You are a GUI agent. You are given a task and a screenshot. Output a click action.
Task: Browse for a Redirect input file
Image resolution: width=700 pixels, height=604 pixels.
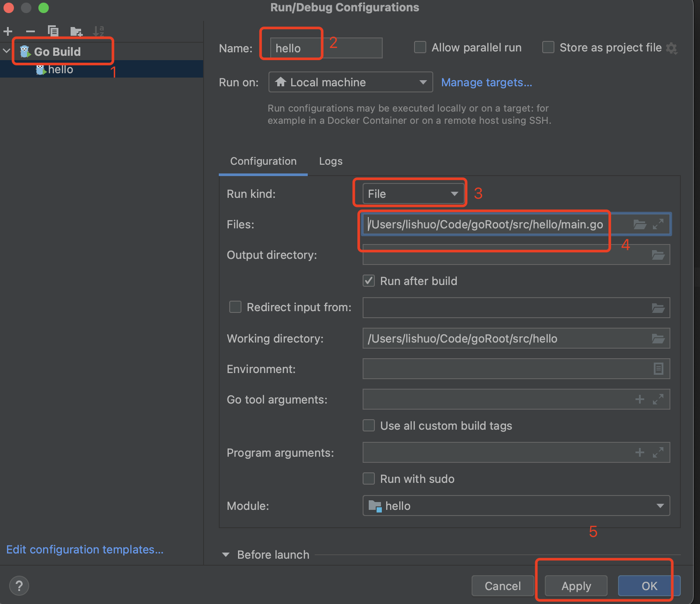tap(658, 308)
